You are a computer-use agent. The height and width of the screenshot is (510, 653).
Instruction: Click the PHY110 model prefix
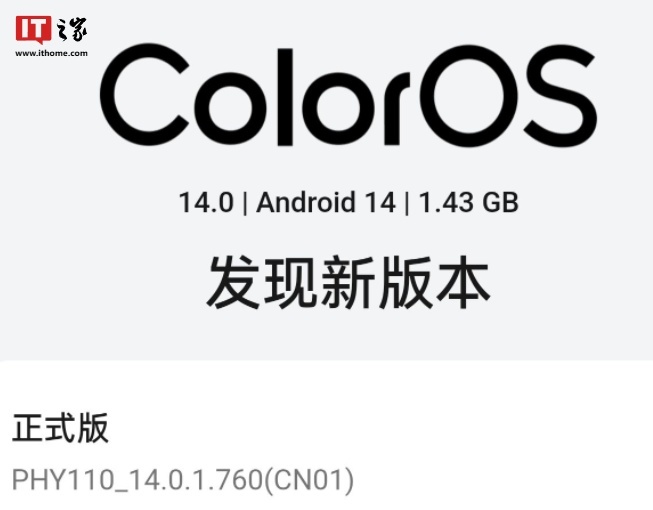[63, 480]
